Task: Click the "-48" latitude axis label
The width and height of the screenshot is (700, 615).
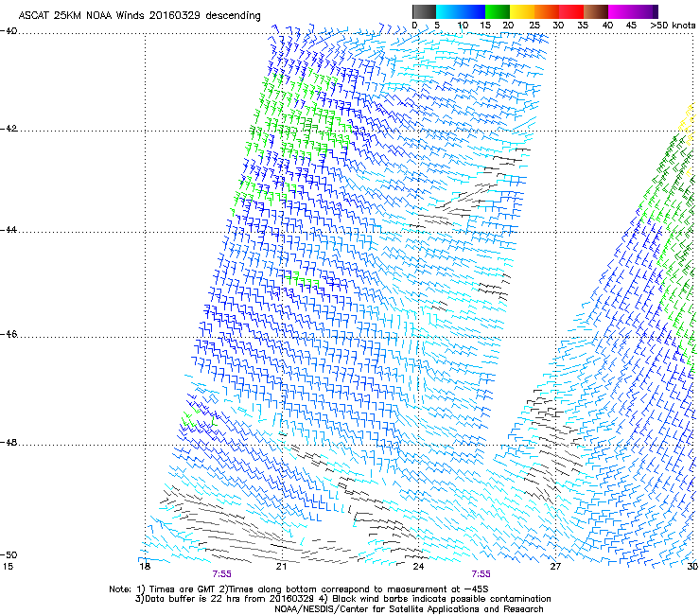Action: (9, 442)
